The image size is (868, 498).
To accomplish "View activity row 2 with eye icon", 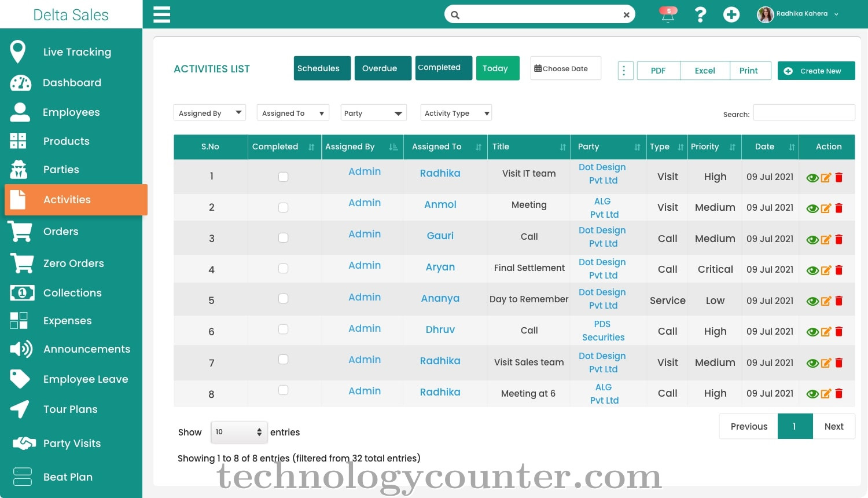I will pyautogui.click(x=812, y=208).
